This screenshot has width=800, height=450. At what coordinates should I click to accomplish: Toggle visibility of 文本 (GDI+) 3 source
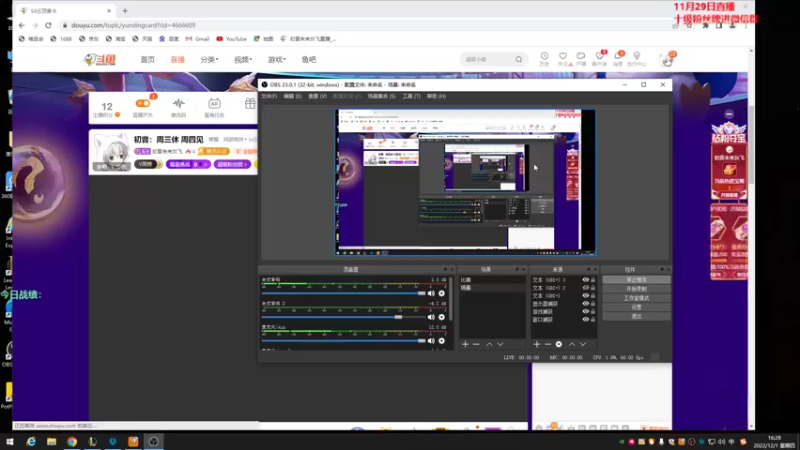click(x=586, y=280)
